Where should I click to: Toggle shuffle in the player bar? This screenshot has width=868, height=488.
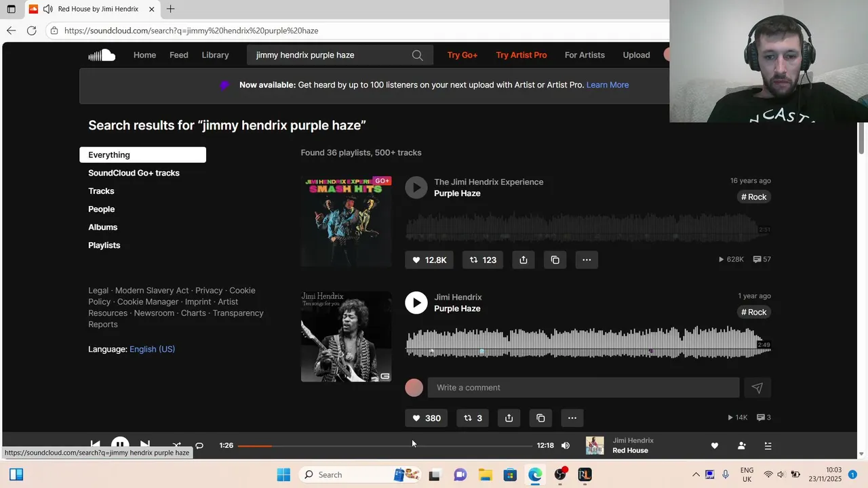pyautogui.click(x=176, y=445)
